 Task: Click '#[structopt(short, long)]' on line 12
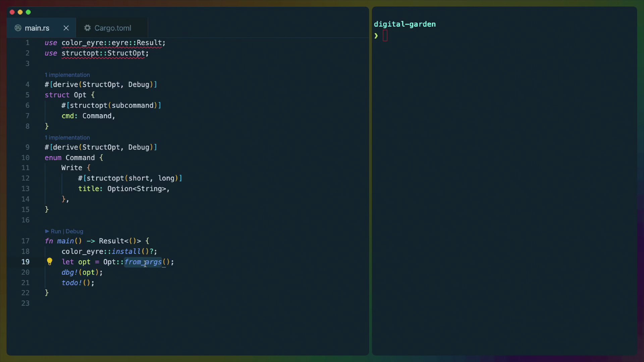[x=130, y=178]
